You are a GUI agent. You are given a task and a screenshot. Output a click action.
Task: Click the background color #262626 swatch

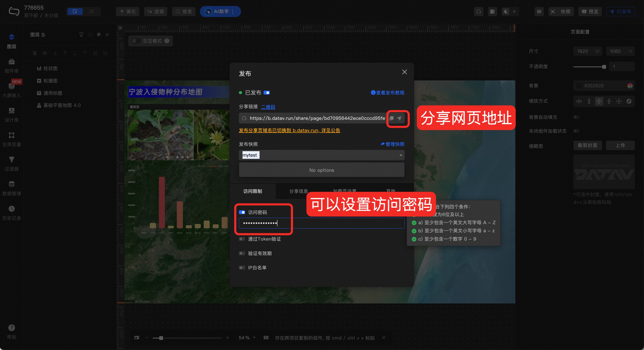click(579, 86)
